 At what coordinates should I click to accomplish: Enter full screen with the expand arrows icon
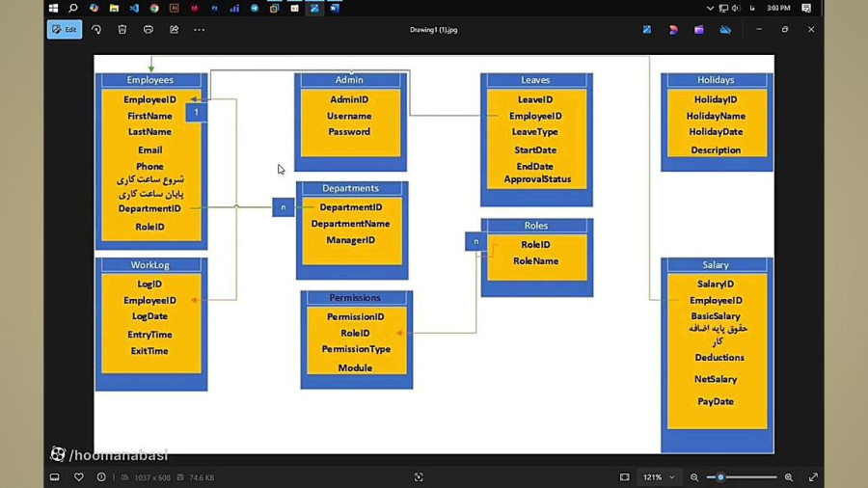[x=813, y=477]
